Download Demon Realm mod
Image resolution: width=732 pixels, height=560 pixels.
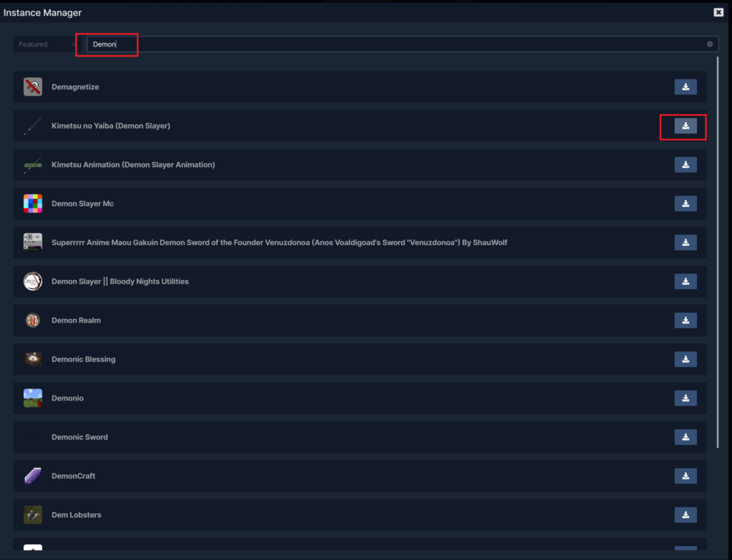(685, 320)
